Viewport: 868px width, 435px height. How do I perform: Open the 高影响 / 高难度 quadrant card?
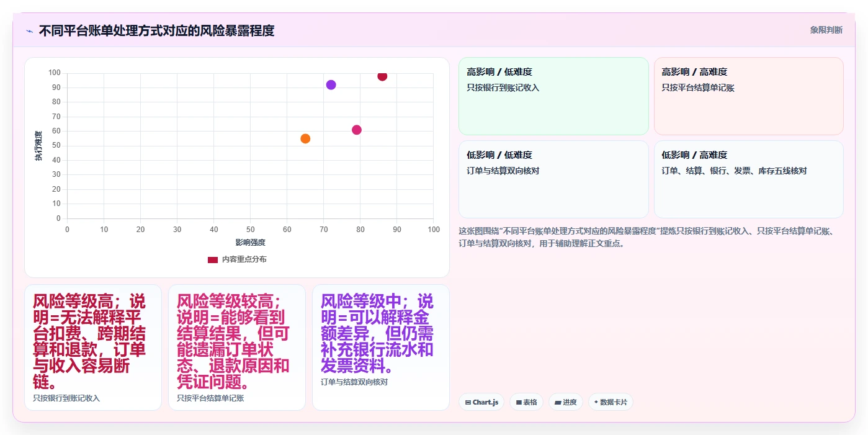point(748,96)
